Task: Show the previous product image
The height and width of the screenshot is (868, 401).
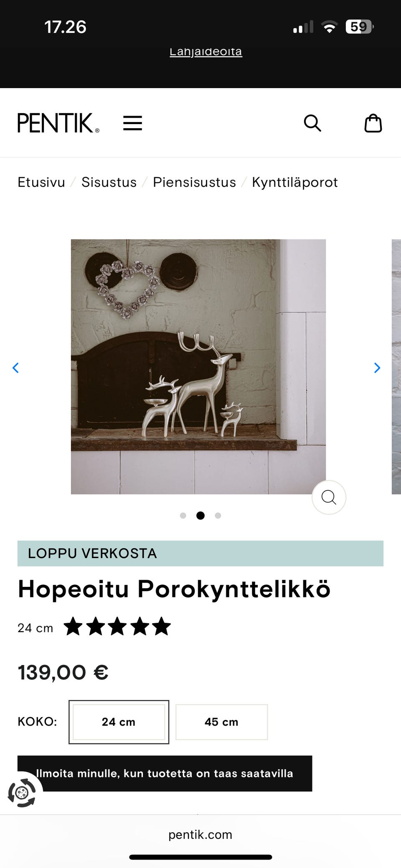Action: point(15,368)
